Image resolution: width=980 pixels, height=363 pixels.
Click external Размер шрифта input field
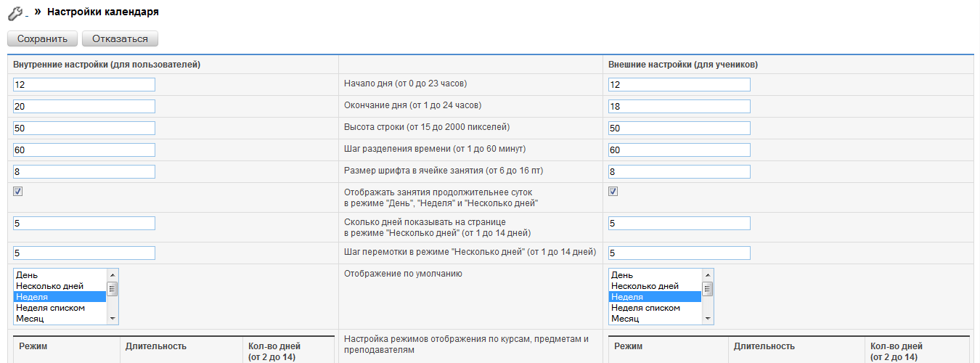tap(679, 172)
